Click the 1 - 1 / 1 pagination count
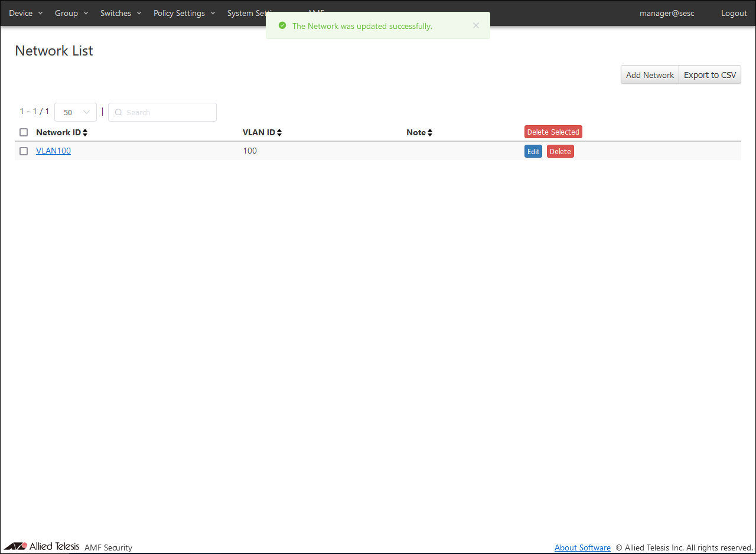 click(x=34, y=111)
